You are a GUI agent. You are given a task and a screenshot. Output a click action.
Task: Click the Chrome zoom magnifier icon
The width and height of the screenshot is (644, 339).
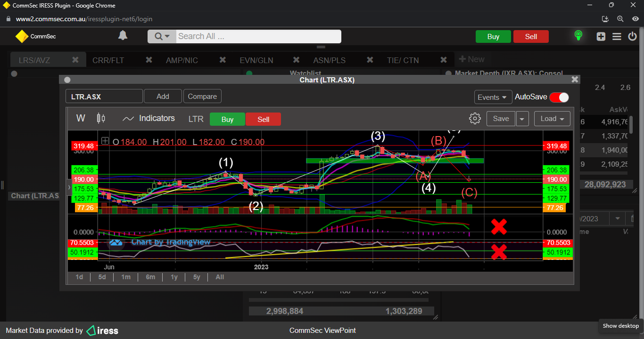(x=620, y=19)
